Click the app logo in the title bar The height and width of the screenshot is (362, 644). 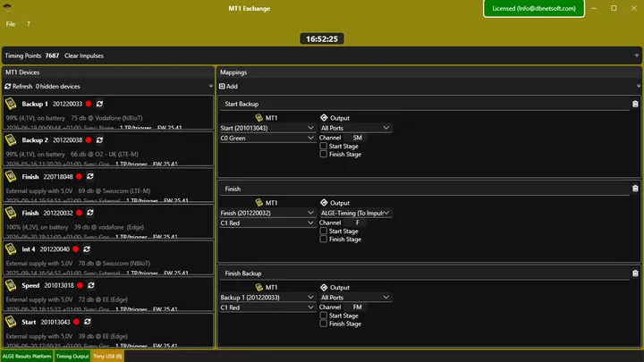coord(7,8)
